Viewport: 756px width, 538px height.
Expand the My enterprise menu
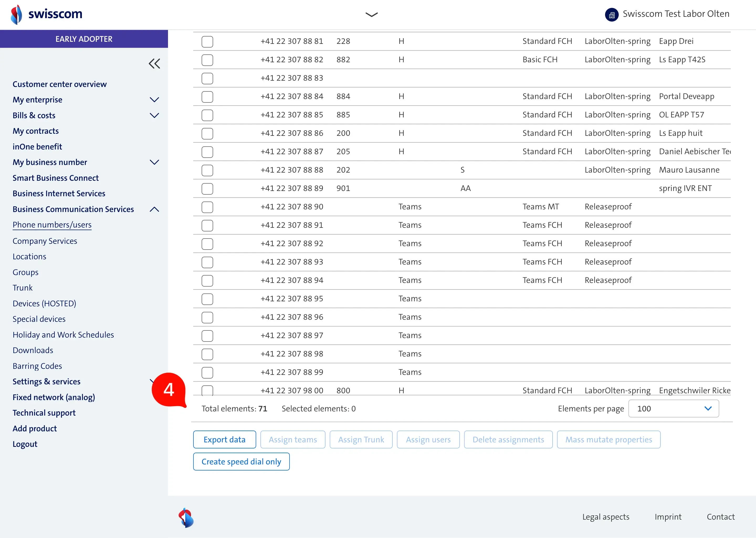(x=154, y=100)
